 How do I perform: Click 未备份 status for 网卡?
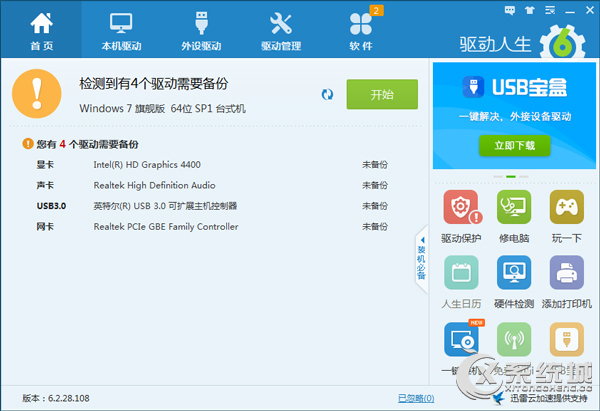375,227
